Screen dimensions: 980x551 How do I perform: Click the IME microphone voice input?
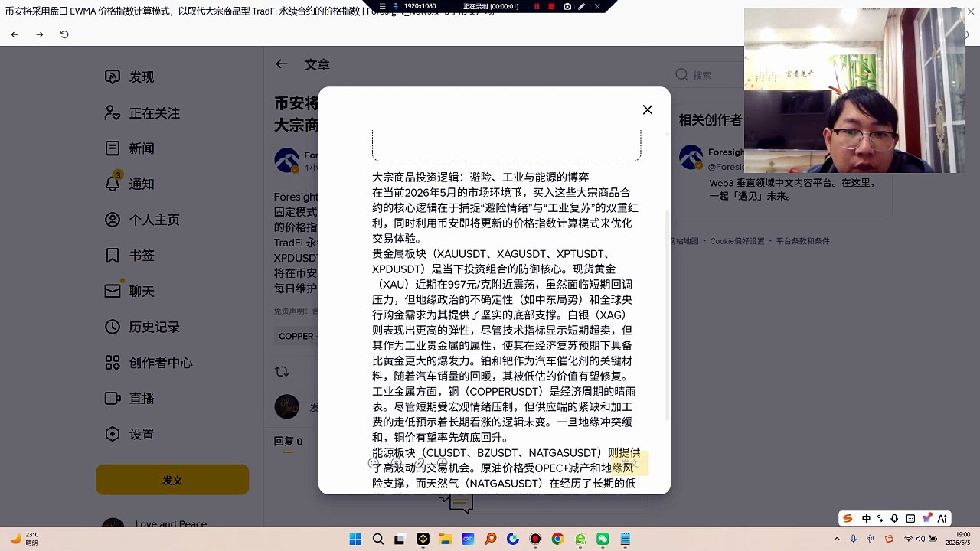click(895, 518)
